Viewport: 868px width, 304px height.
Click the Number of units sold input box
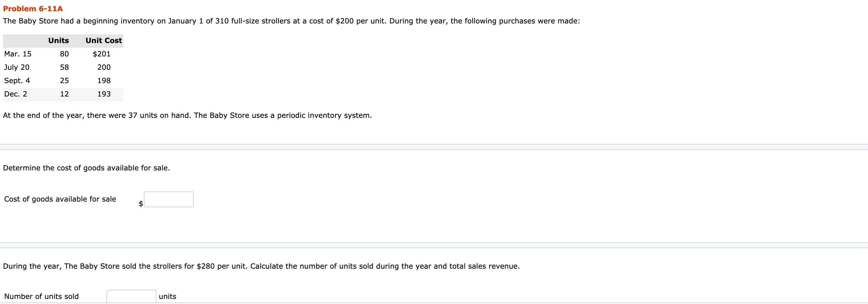point(131,296)
